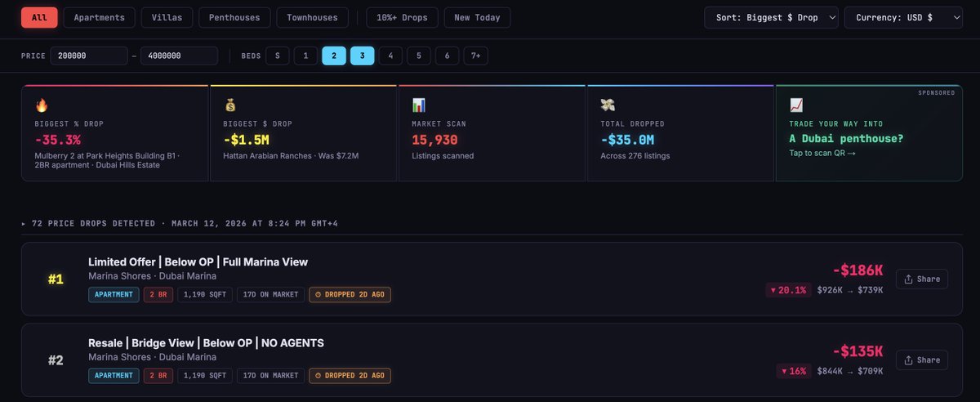The width and height of the screenshot is (980, 402).
Task: Toggle the 5 beds filter
Action: (419, 56)
